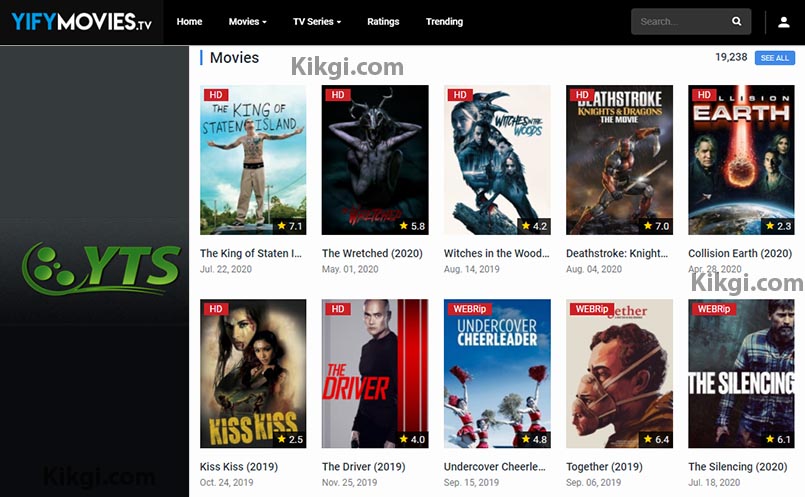805x497 pixels.
Task: Click the 'Movies' section heading
Action: point(235,58)
